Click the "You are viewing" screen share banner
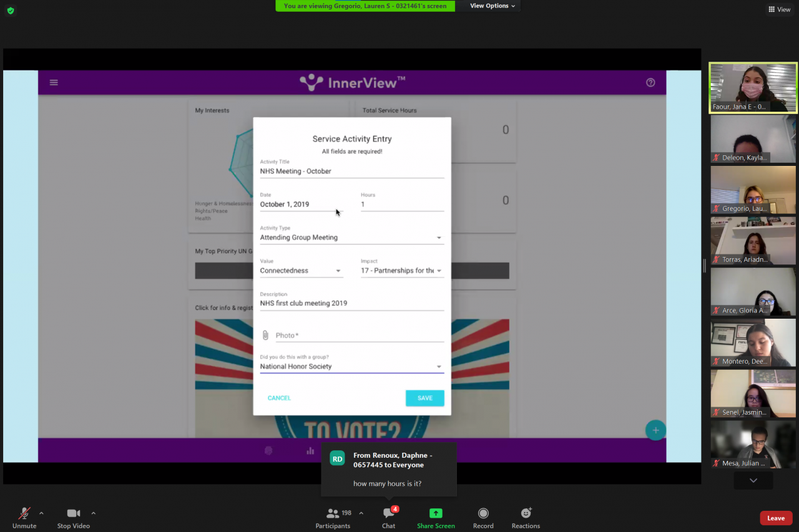The height and width of the screenshot is (532, 799). coord(365,6)
